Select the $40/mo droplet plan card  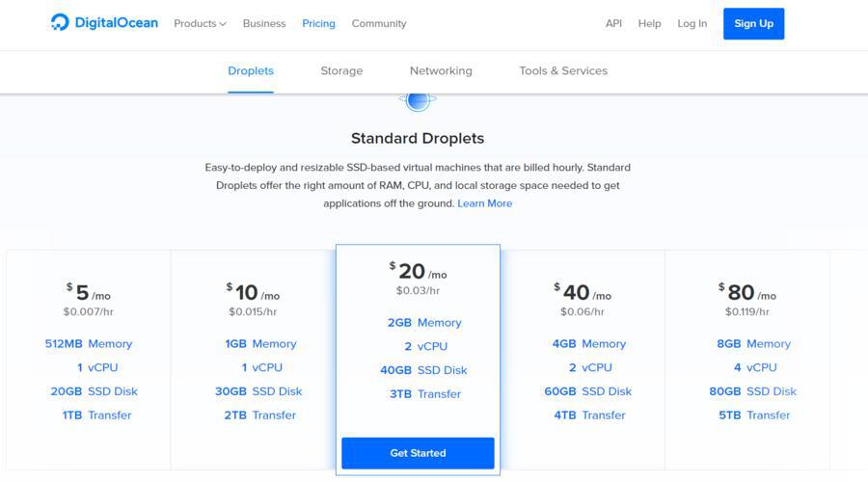583,360
